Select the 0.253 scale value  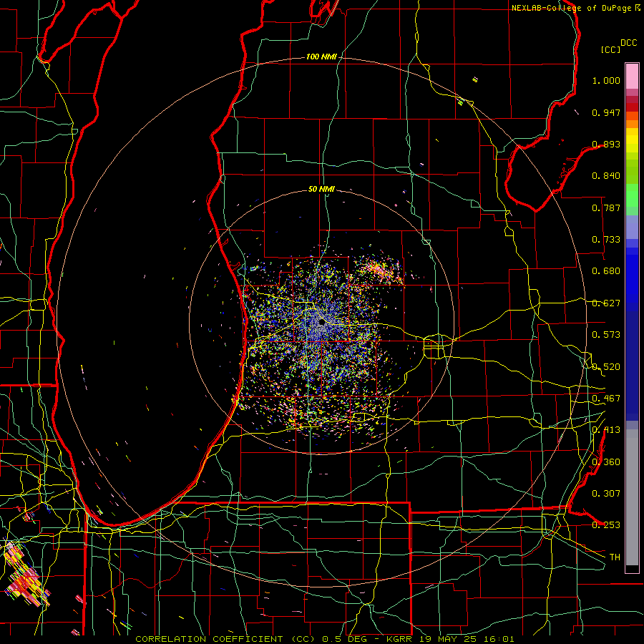click(x=606, y=525)
